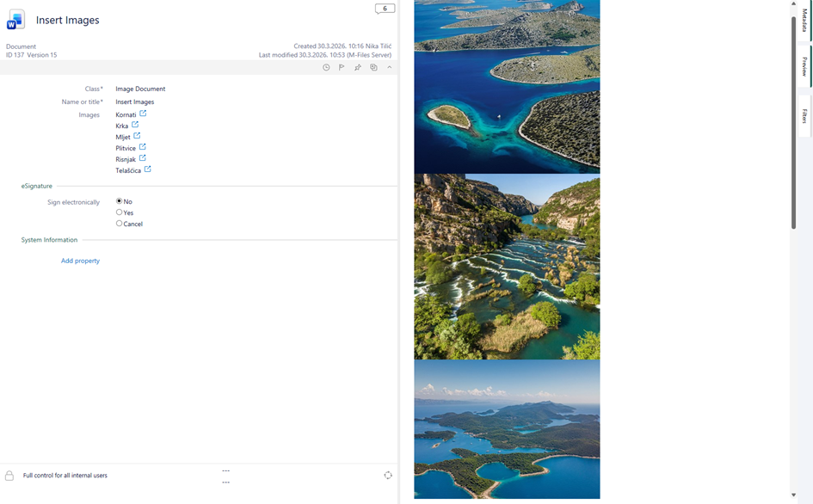
Task: Select Cancel radio option for eSignature
Action: pos(120,224)
